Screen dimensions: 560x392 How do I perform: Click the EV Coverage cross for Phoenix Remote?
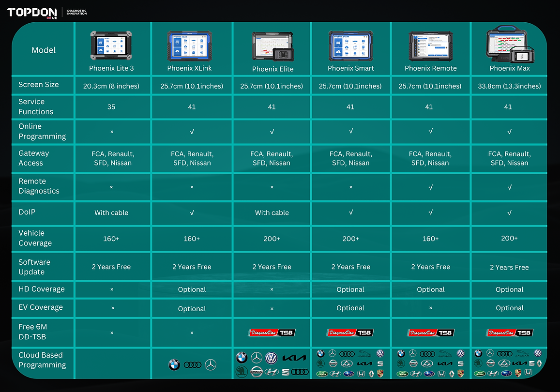tap(431, 308)
